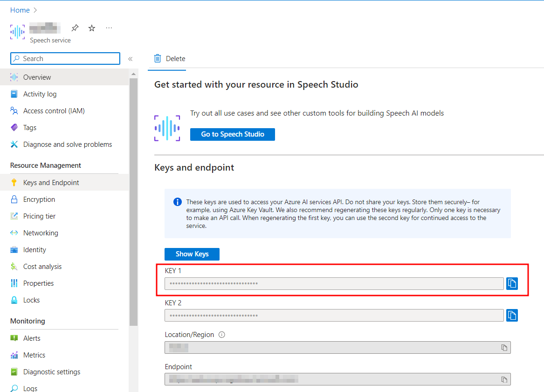The height and width of the screenshot is (392, 544).
Task: Click the Go to Speech Studio button
Action: (233, 134)
